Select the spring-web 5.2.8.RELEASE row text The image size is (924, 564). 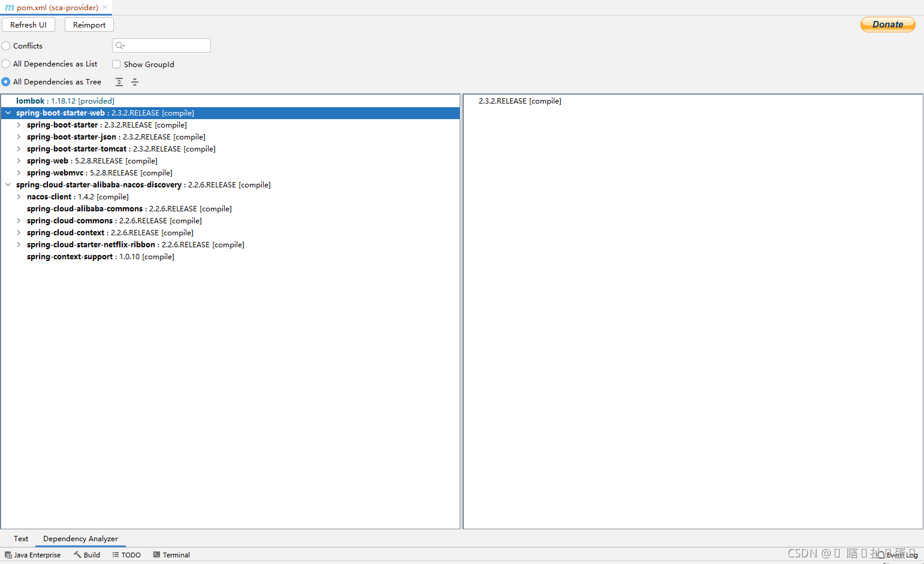click(92, 161)
